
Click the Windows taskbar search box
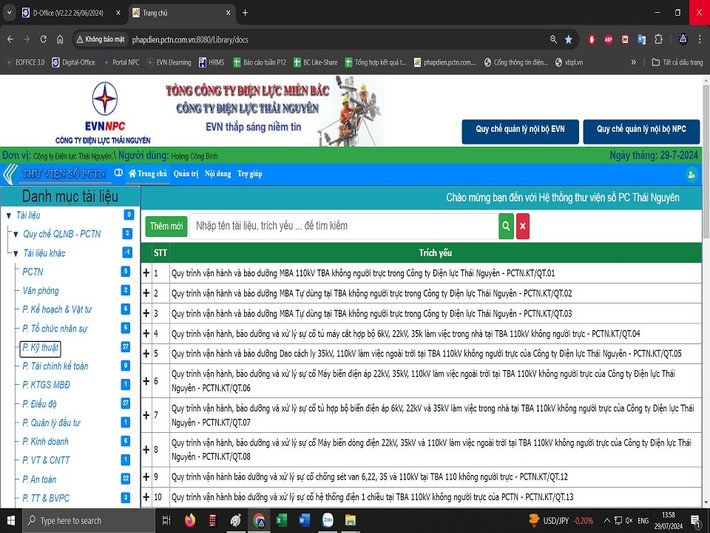(x=89, y=521)
